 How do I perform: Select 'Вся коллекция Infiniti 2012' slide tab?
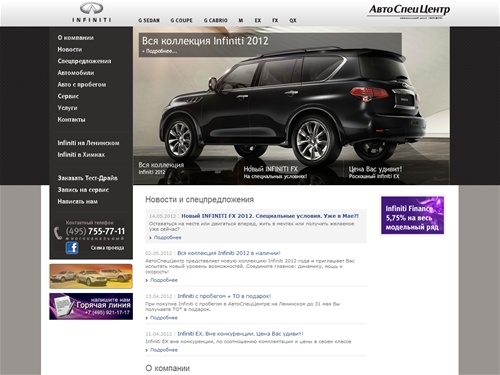pyautogui.click(x=161, y=168)
